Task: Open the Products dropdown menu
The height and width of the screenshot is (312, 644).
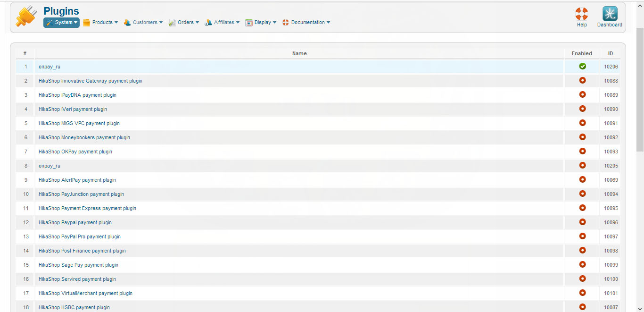Action: click(x=100, y=23)
